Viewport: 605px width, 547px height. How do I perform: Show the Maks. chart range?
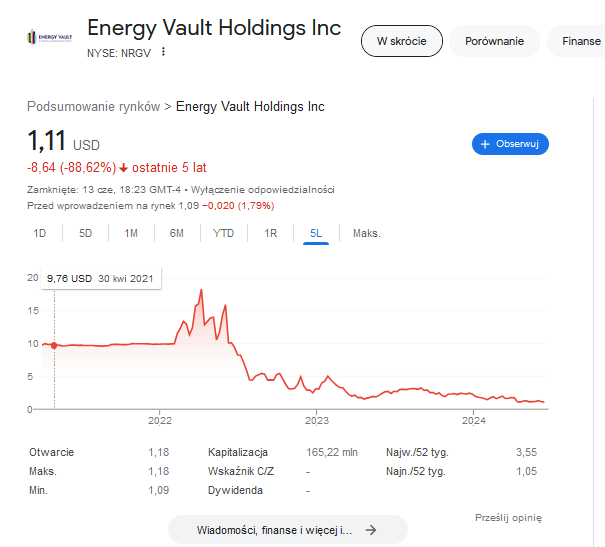point(367,233)
